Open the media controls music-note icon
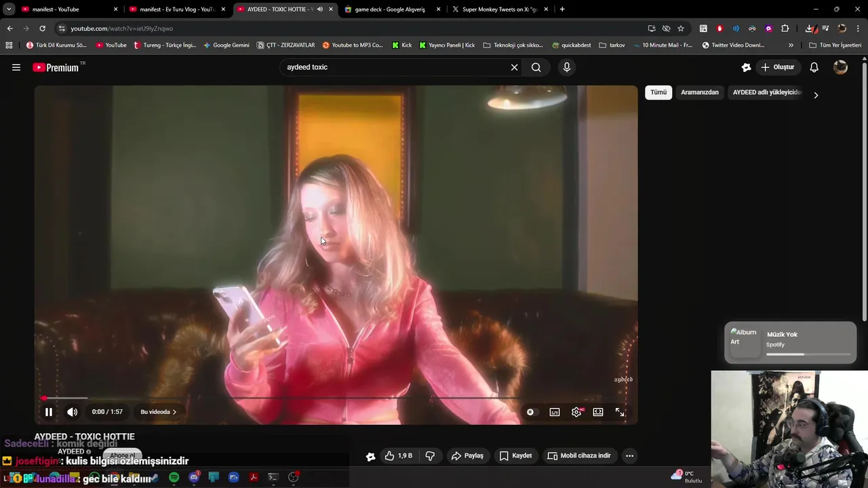 pyautogui.click(x=825, y=28)
